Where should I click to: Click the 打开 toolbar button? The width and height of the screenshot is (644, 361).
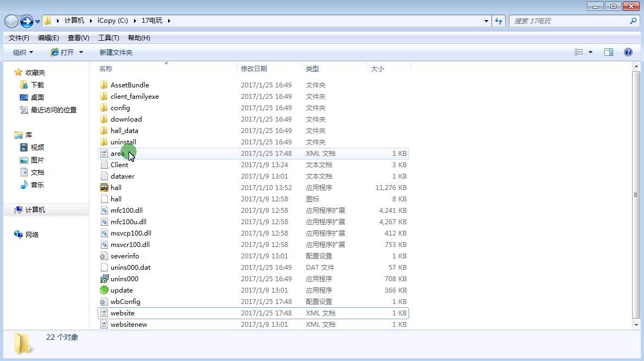[62, 52]
